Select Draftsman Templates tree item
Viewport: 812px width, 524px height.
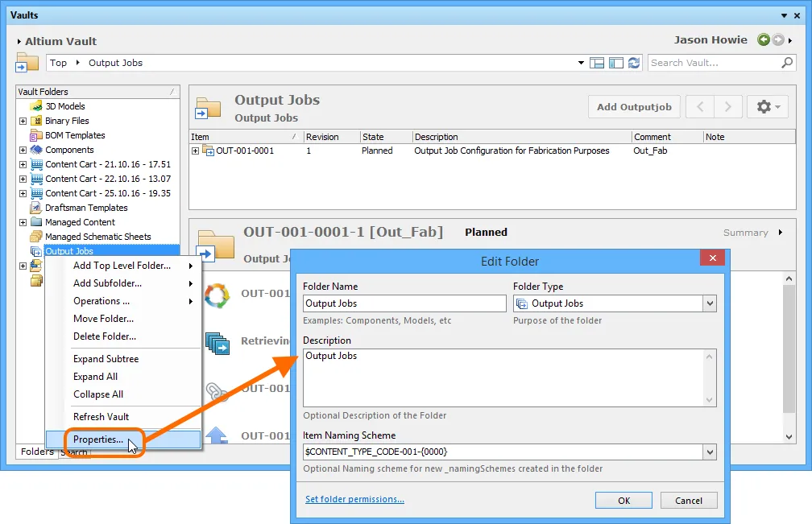coord(86,208)
